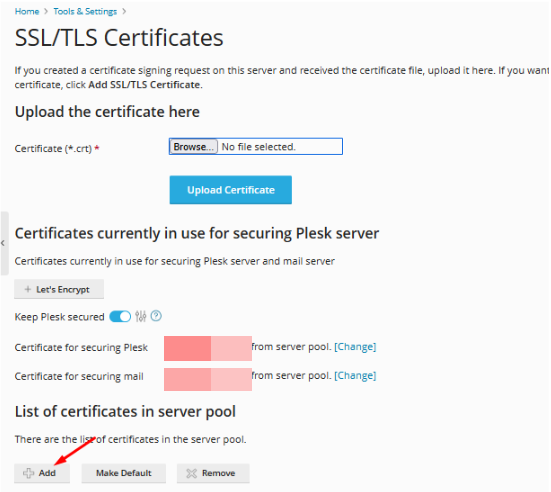
Task: Click the plus icon on Let's Encrypt
Action: click(28, 289)
